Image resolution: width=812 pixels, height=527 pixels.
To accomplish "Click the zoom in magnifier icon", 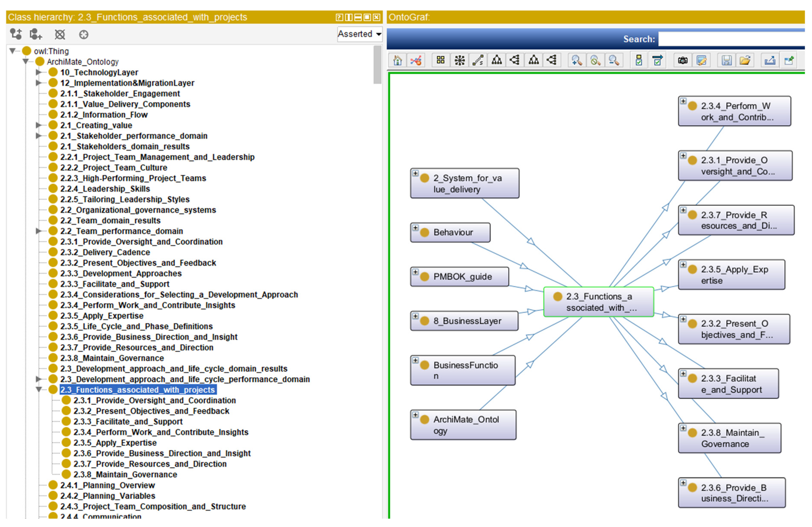I will click(577, 61).
